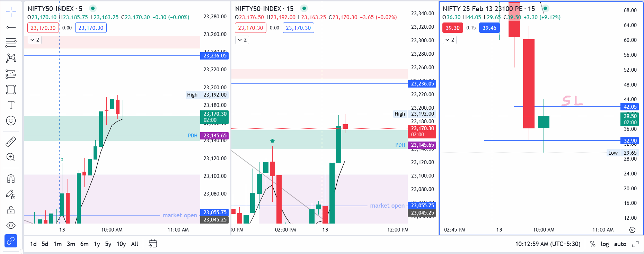Screen dimensions: 644x254
Task: Set the time range to 5y
Action: [x=108, y=244]
